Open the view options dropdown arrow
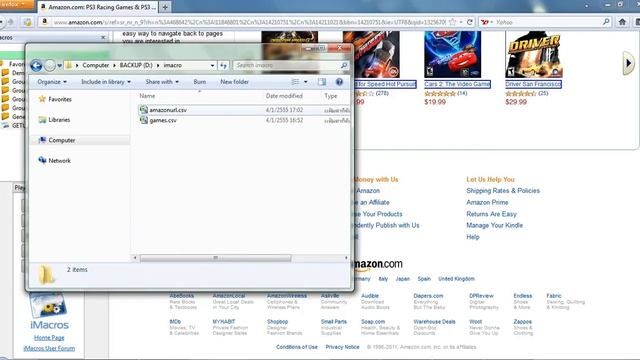 305,82
